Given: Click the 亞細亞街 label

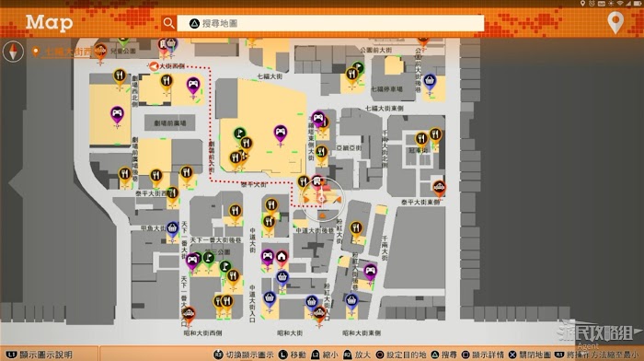Looking at the screenshot, I should click(349, 147).
